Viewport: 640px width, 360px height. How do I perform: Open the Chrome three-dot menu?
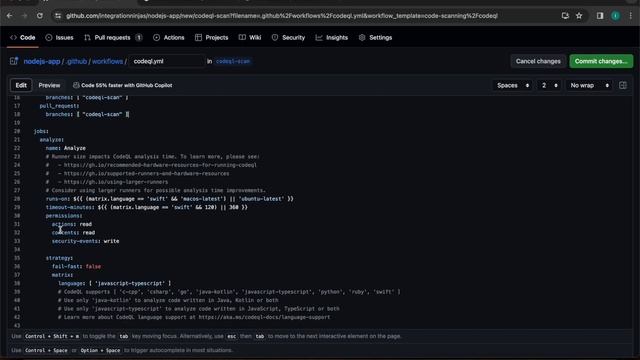(631, 16)
